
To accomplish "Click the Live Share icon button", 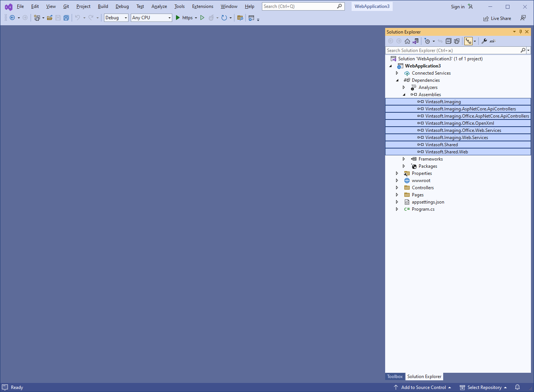I will click(497, 18).
